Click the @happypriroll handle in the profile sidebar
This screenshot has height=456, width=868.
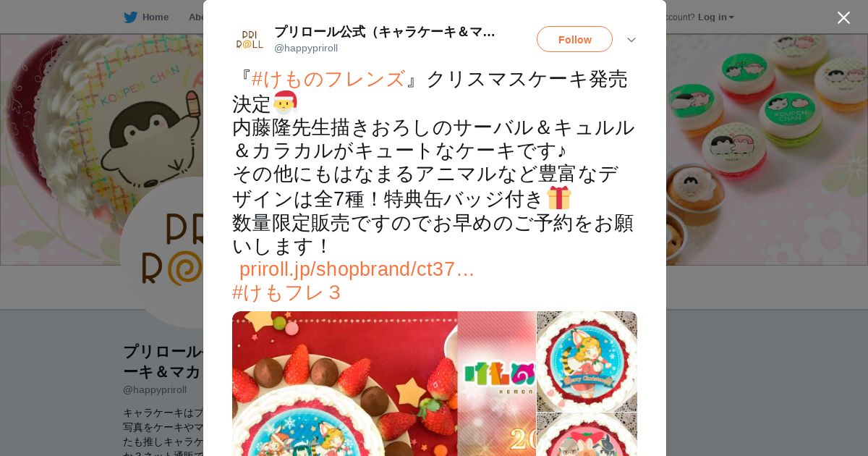pos(155,389)
